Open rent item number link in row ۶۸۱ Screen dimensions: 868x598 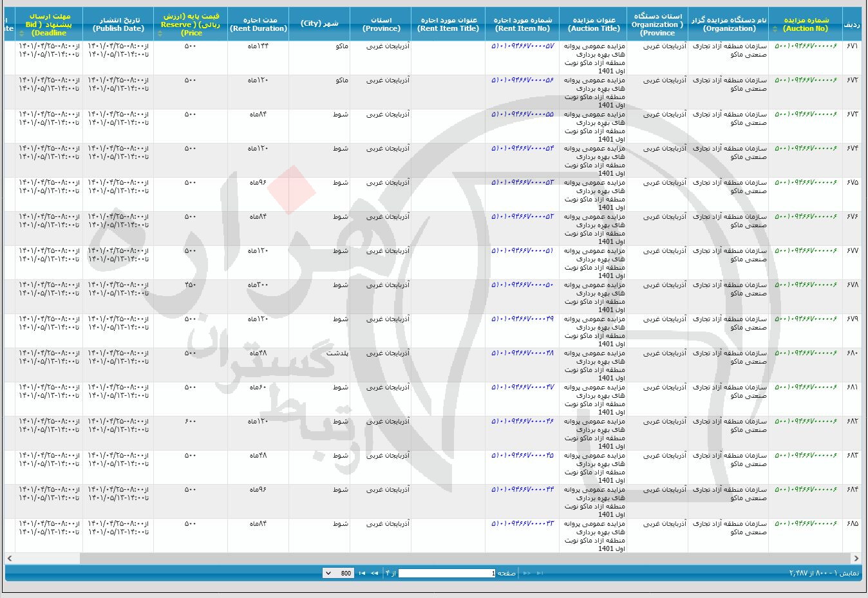[x=522, y=388]
